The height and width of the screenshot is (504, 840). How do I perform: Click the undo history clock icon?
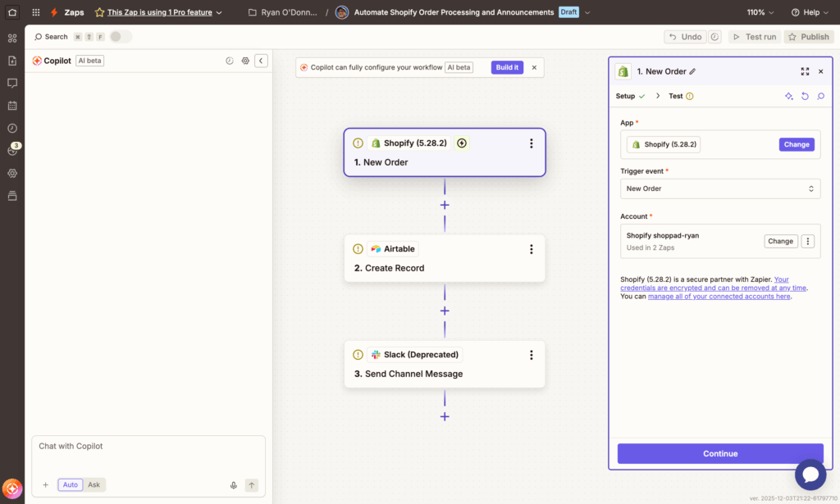[x=714, y=36]
